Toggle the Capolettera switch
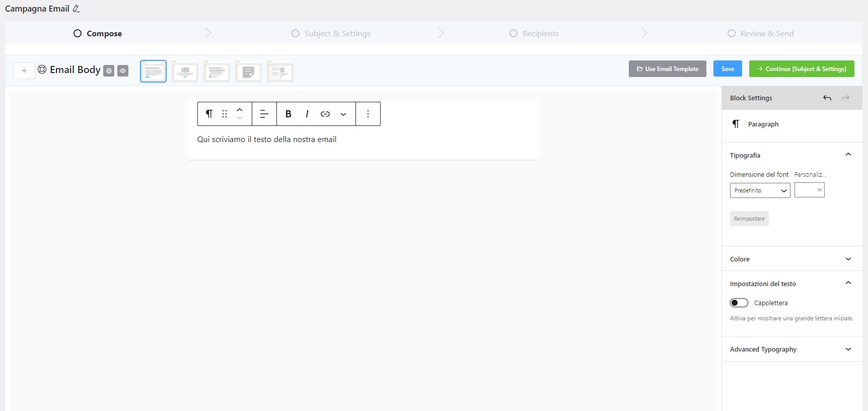The height and width of the screenshot is (411, 868). pyautogui.click(x=739, y=303)
